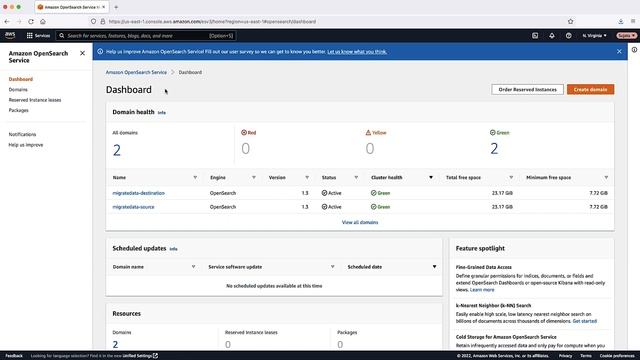Select Dashboard in the sidebar

coord(21,79)
